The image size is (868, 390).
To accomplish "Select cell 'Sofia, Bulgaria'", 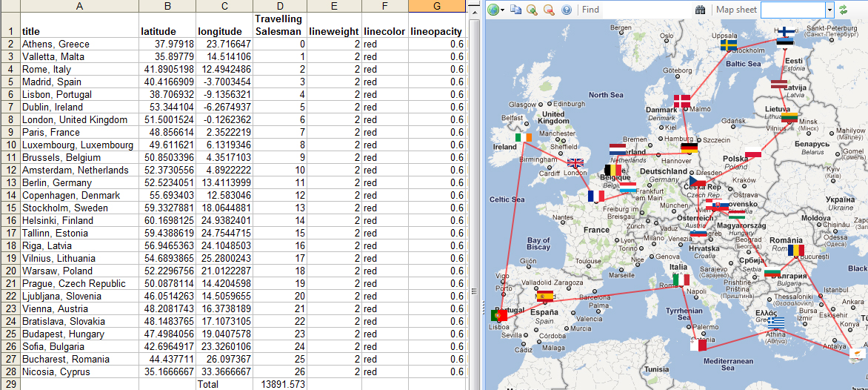I will click(79, 346).
